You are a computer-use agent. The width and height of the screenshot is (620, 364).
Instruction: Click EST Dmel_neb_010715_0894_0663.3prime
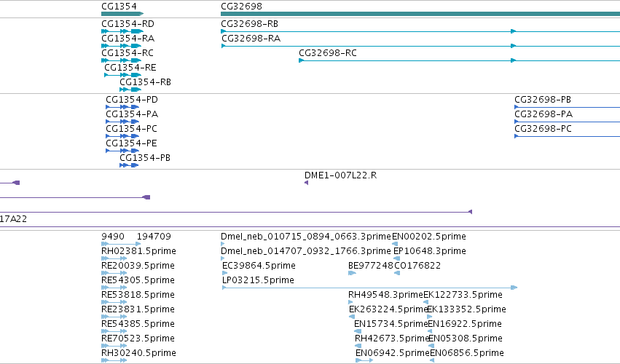[x=306, y=237]
